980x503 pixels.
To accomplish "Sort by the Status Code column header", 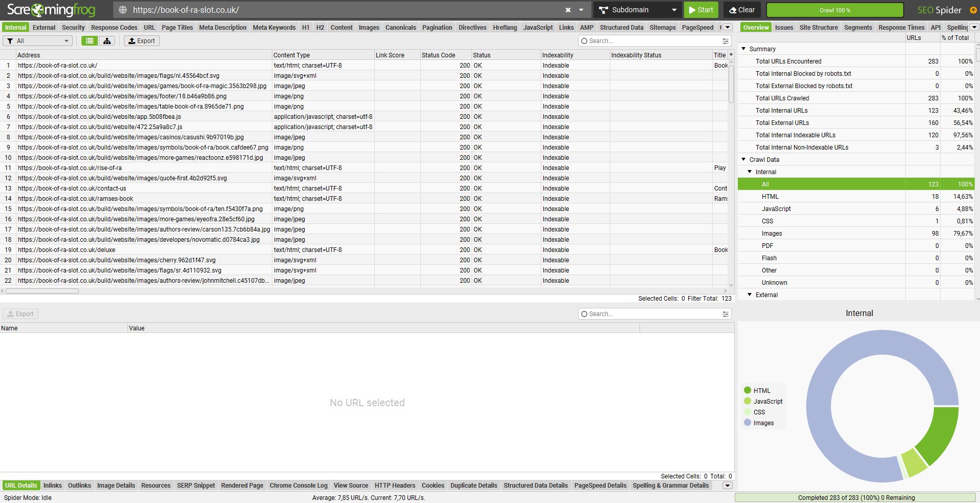I will click(x=445, y=55).
